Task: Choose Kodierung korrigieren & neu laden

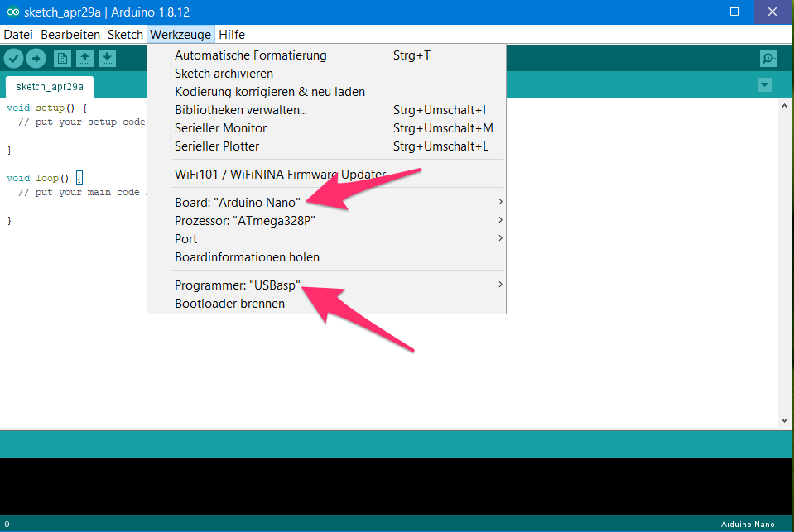Action: click(x=326, y=92)
